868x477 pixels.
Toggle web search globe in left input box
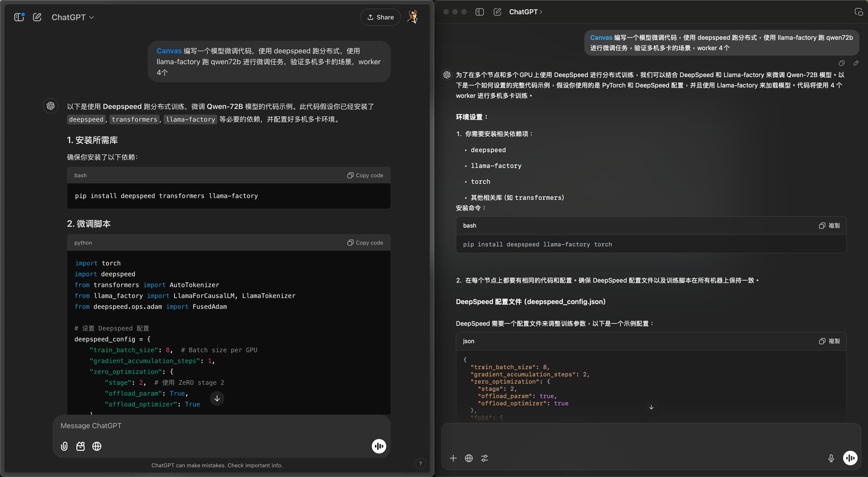97,446
